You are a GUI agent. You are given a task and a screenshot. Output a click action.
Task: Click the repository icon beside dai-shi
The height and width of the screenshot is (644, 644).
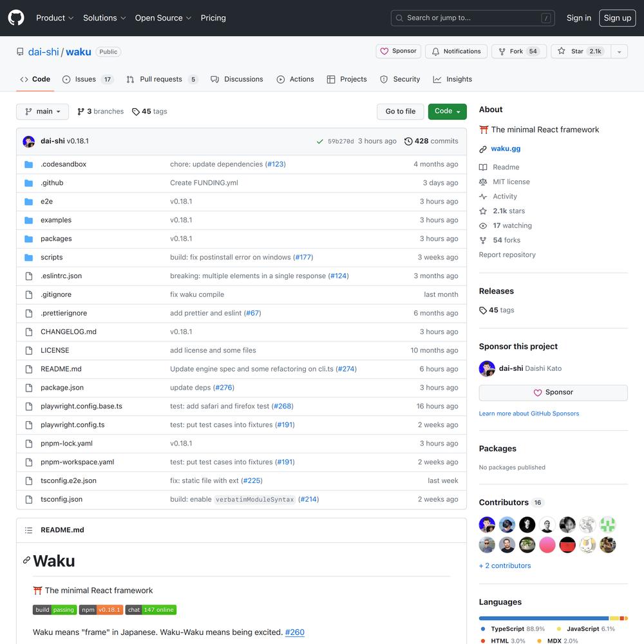point(20,52)
